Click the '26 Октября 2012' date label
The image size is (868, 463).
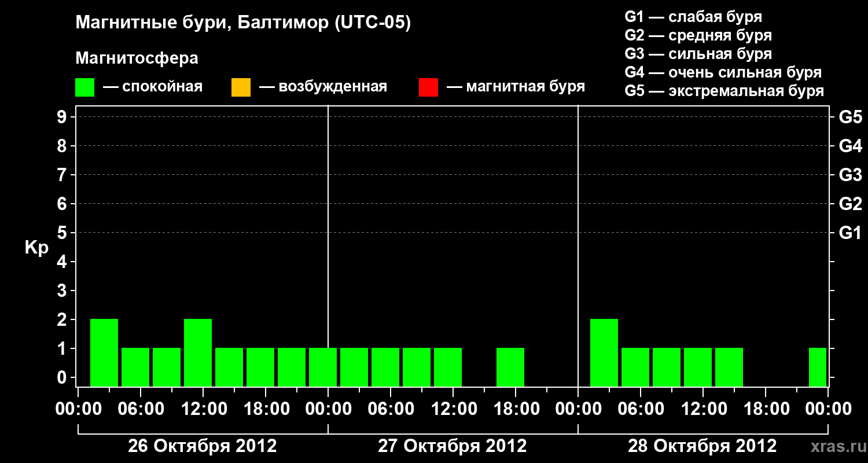[x=203, y=446]
